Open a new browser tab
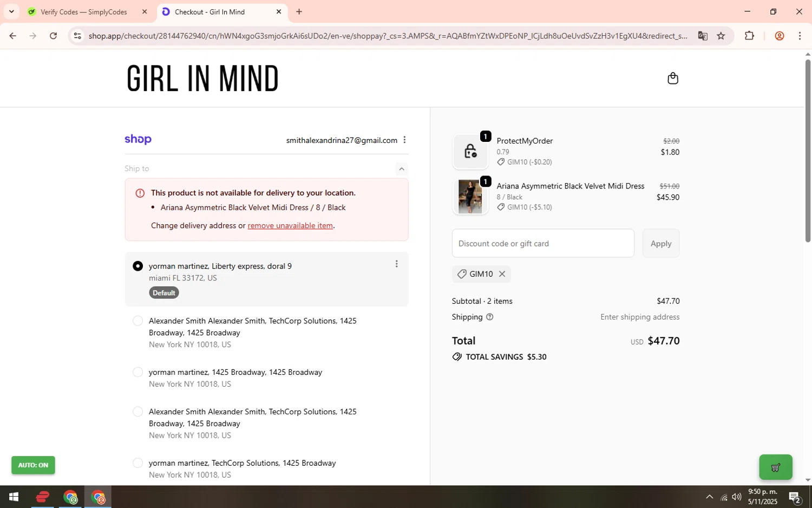812x508 pixels. click(x=299, y=11)
